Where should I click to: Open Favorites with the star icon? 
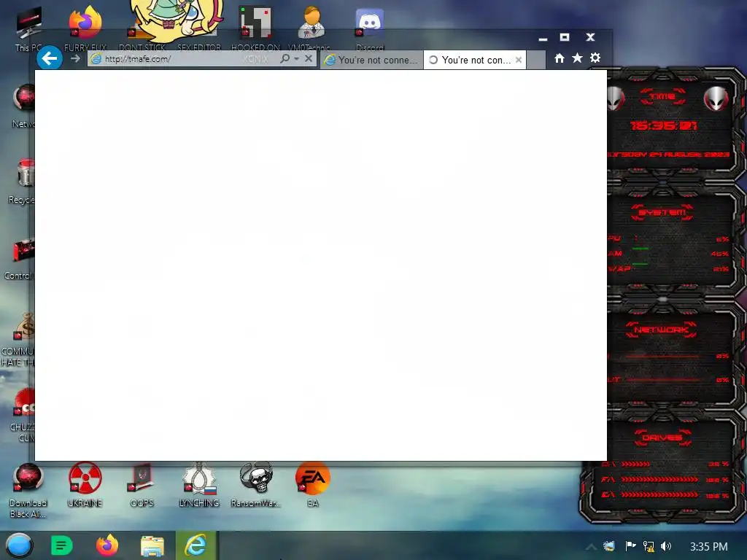coord(578,58)
